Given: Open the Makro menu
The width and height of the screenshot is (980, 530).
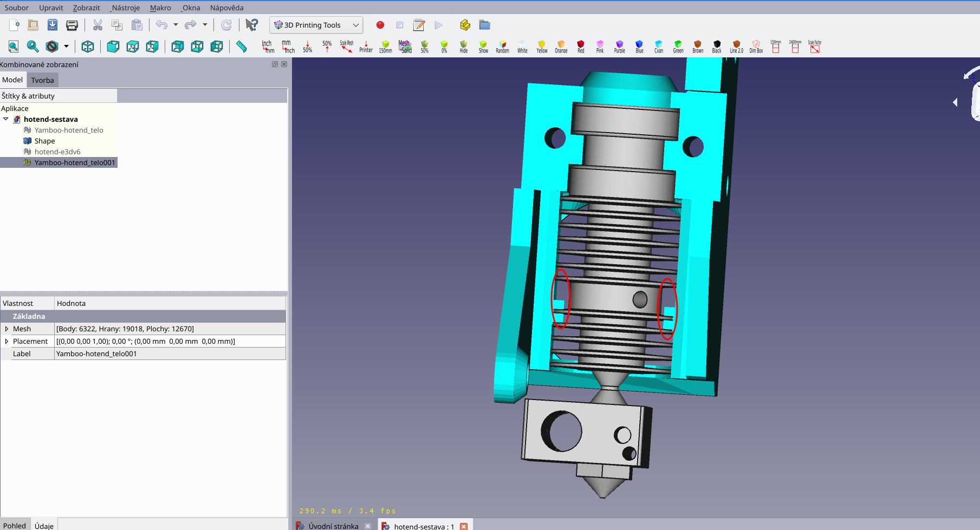Looking at the screenshot, I should click(x=160, y=8).
